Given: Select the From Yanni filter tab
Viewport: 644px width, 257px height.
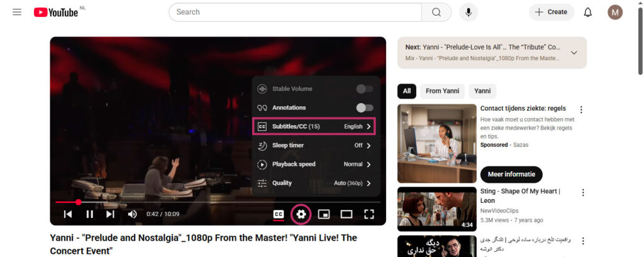Looking at the screenshot, I should point(442,91).
